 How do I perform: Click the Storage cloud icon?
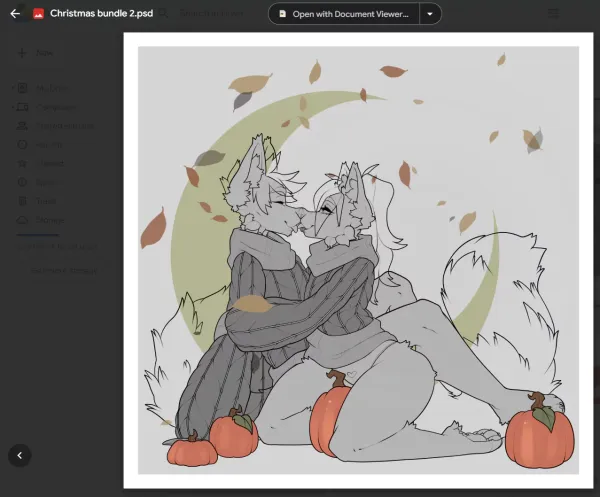(23, 220)
